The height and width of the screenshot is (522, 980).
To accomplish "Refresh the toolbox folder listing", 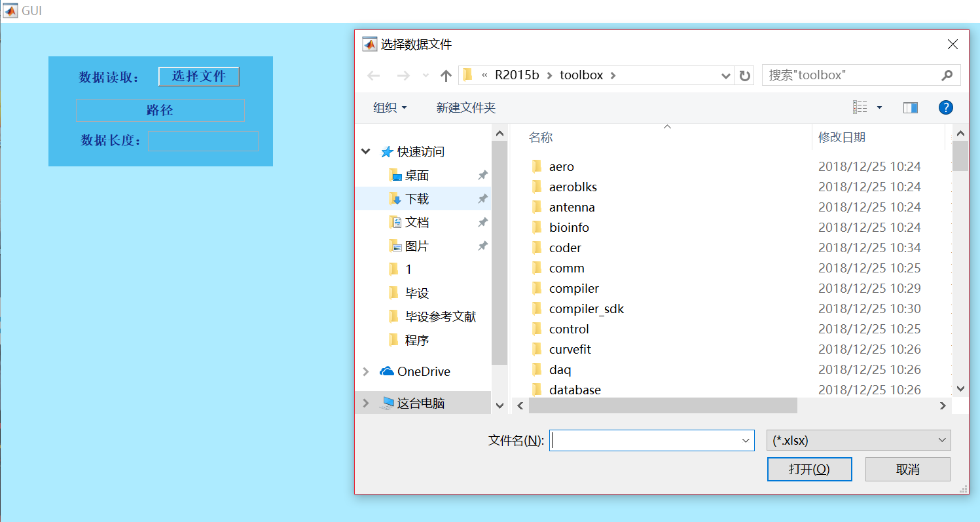I will [x=744, y=75].
